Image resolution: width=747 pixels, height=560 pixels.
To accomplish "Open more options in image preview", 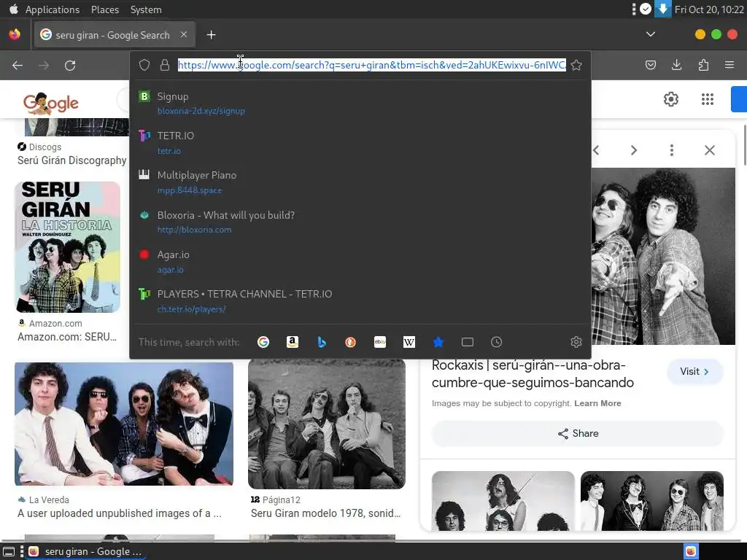I will point(672,150).
